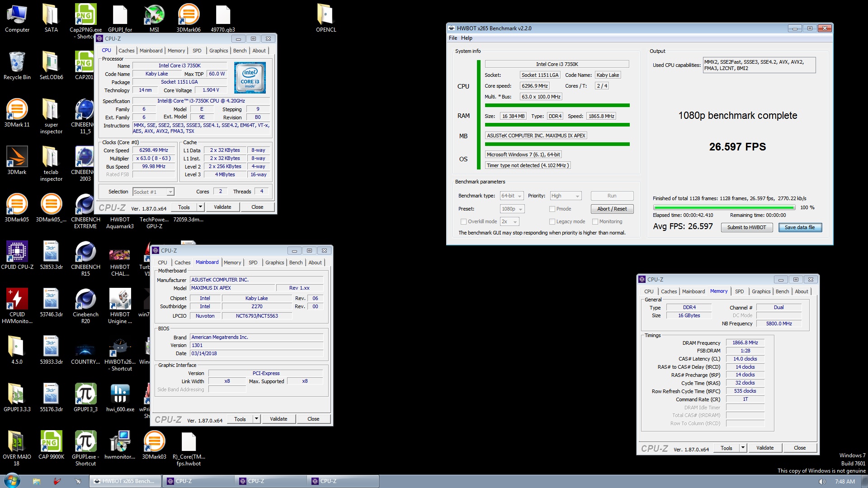This screenshot has height=488, width=868.
Task: Switch to Bench tab in CPU-Z Mainboard window
Action: click(296, 263)
